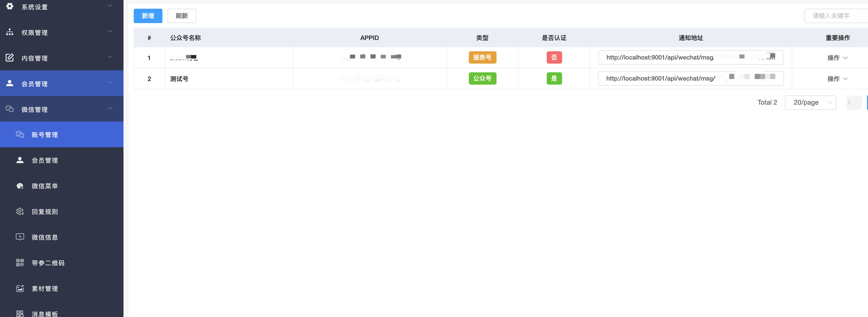Open 操作 dropdown for 测试号 row
Viewport: 868px width, 317px height.
tap(837, 78)
